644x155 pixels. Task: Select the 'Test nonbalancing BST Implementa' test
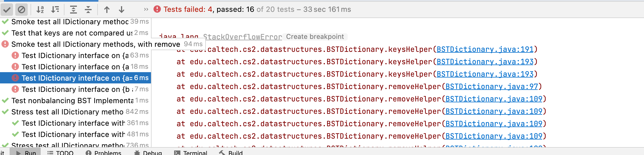click(x=72, y=101)
